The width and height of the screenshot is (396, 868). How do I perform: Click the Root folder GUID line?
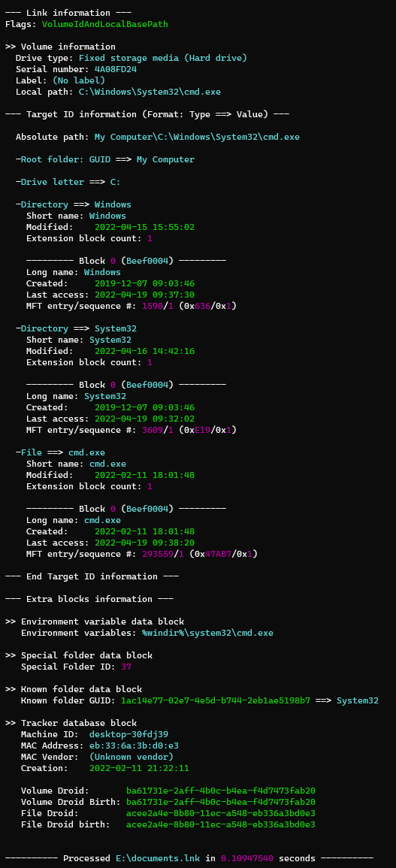105,159
